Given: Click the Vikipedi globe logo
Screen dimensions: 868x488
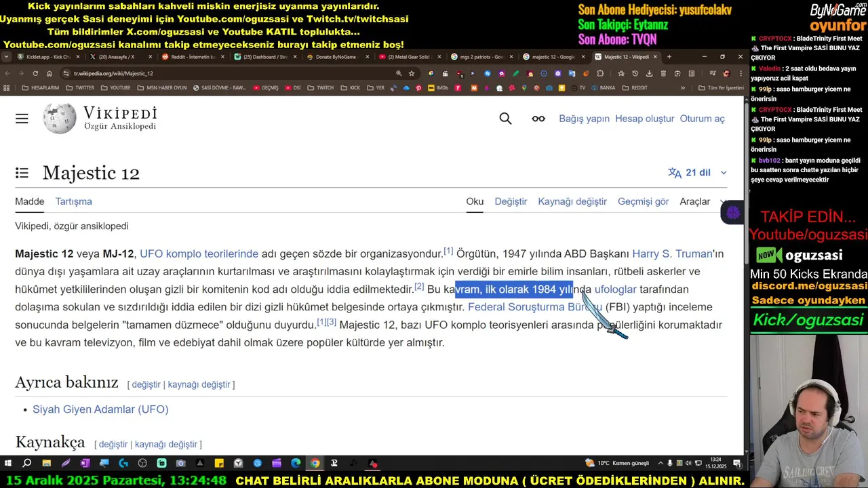Looking at the screenshot, I should click(60, 119).
